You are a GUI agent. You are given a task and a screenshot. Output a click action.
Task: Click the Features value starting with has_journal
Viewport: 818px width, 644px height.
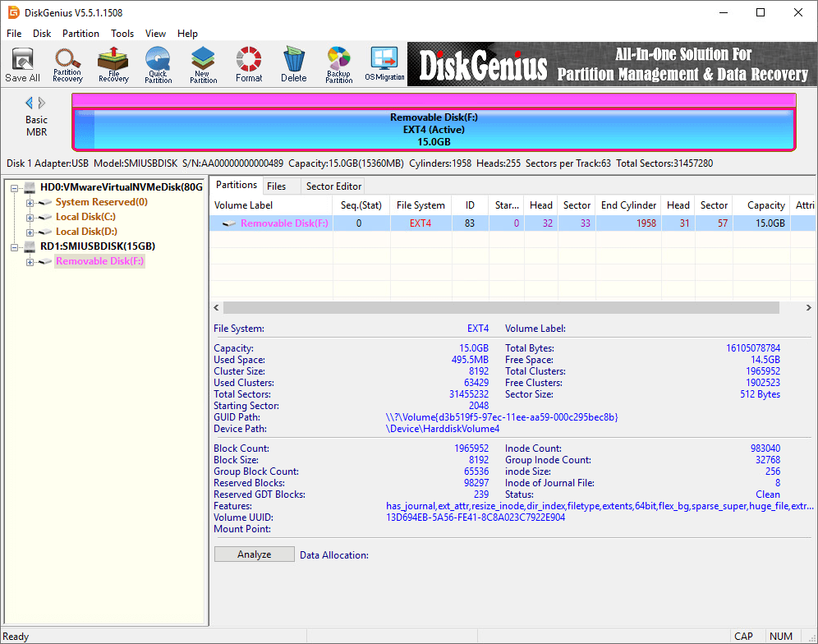click(x=600, y=506)
